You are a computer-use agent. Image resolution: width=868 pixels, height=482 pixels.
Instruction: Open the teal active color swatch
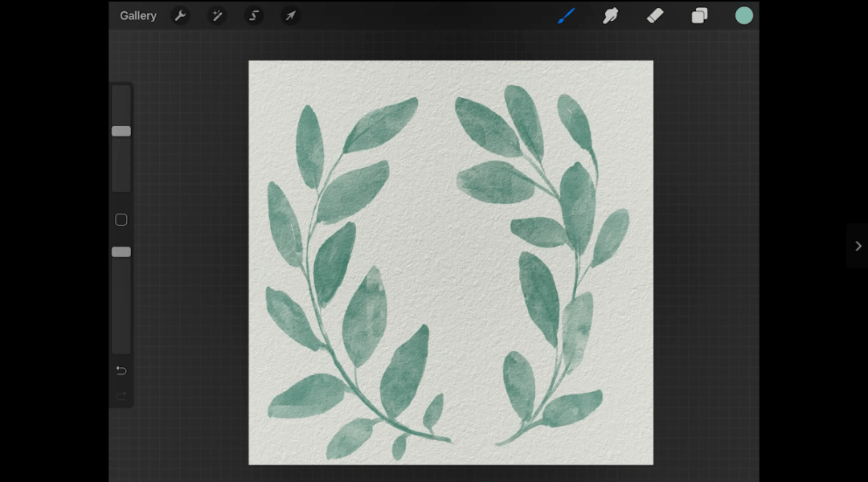tap(744, 16)
